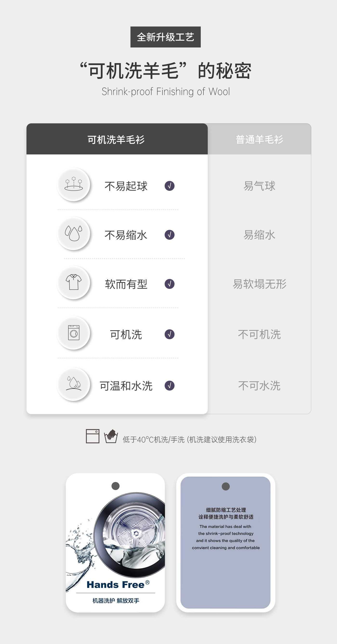Click the blue shrink-proof description hang tag
This screenshot has height=644, width=337.
pyautogui.click(x=225, y=543)
